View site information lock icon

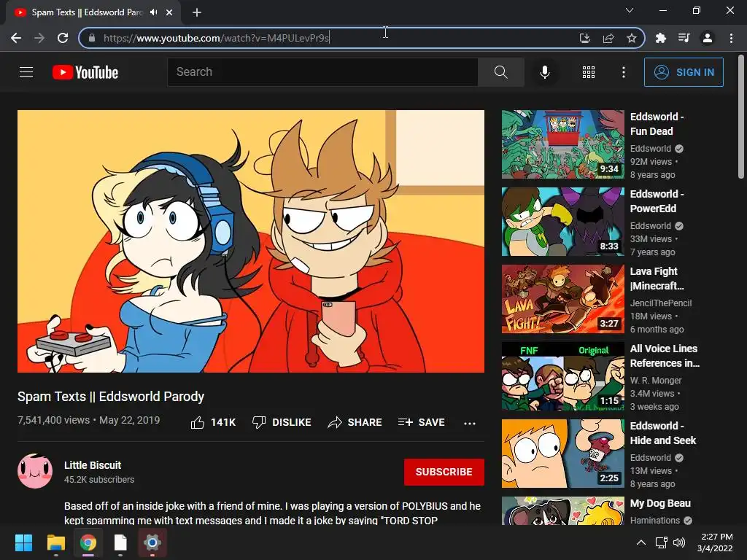(x=92, y=38)
